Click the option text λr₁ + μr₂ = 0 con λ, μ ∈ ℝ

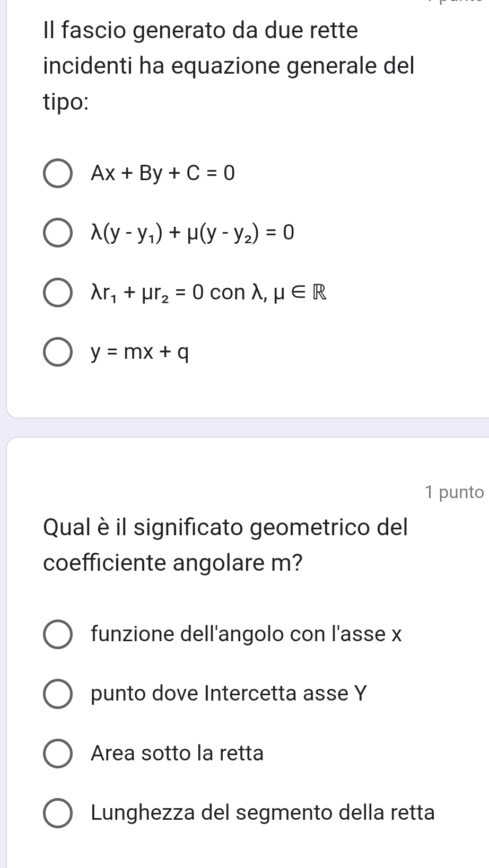[x=208, y=293]
